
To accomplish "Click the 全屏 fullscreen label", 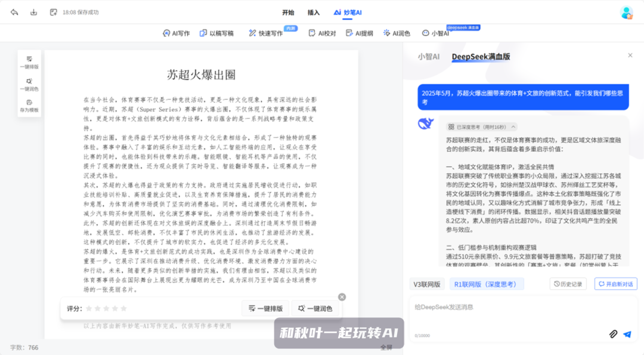I will click(x=386, y=348).
